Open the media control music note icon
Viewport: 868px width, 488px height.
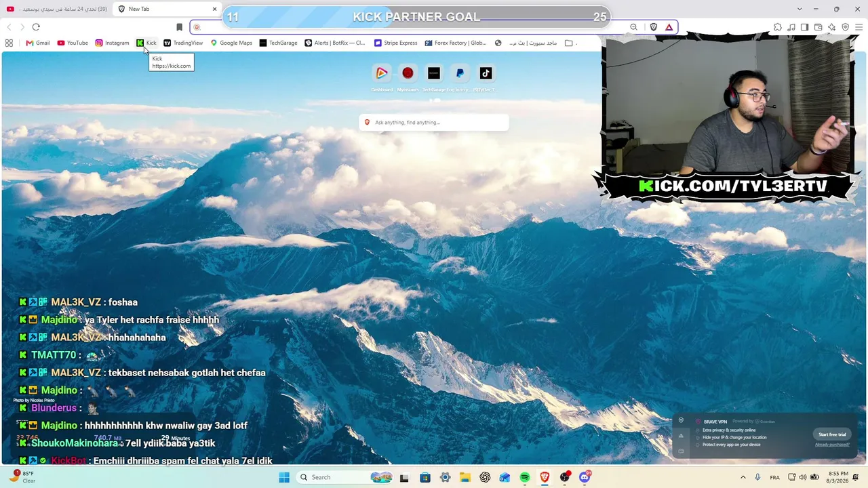pyautogui.click(x=791, y=27)
